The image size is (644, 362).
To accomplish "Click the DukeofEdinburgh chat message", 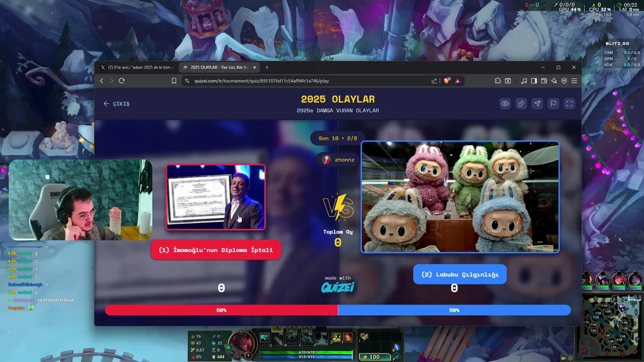I will (x=28, y=285).
